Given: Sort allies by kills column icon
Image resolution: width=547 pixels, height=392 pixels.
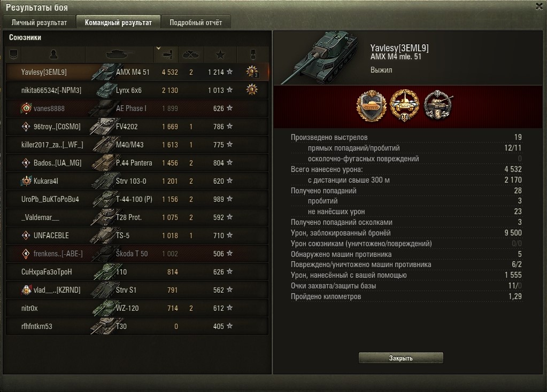Looking at the screenshot, I should click(x=191, y=54).
